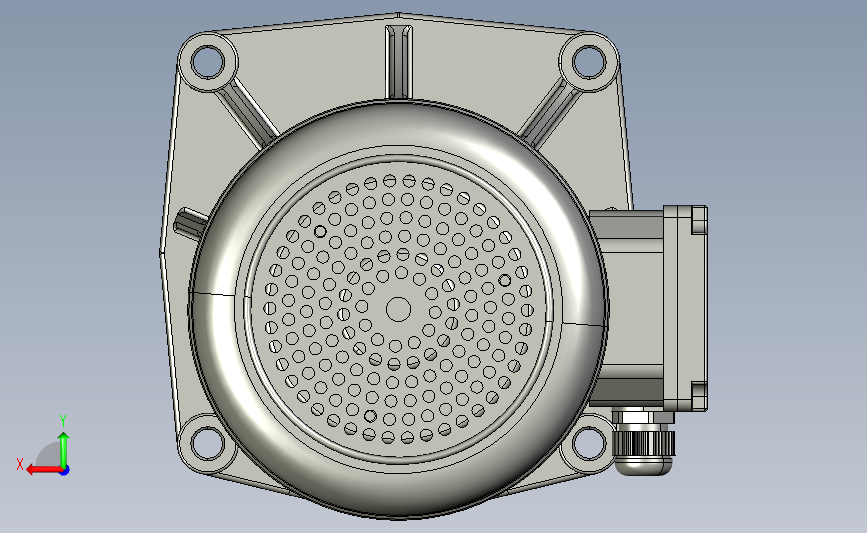Screen dimensions: 867x533
Task: Select the top-right flange mounting hole
Action: (x=588, y=61)
